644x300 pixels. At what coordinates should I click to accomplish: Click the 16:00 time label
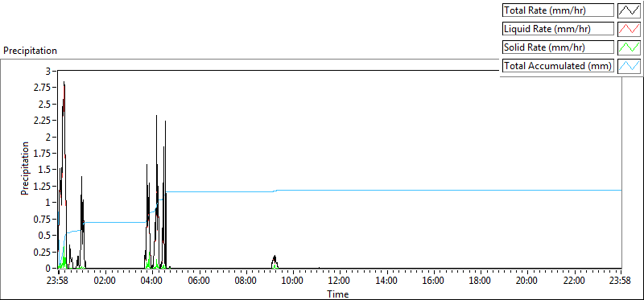pyautogui.click(x=433, y=282)
